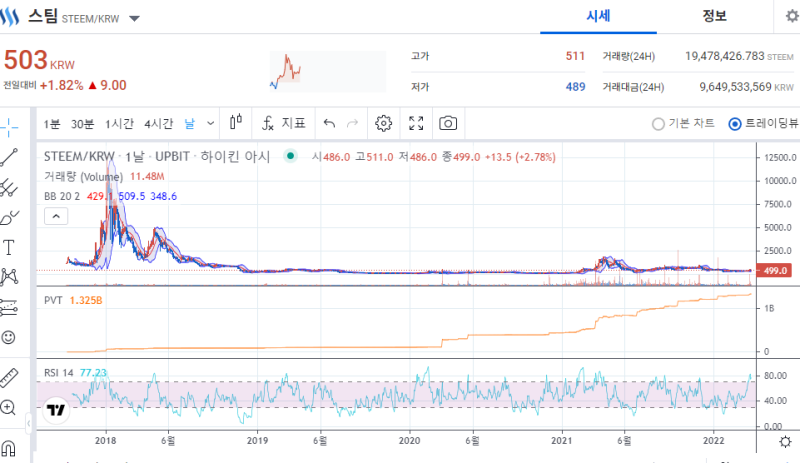The width and height of the screenshot is (800, 463).
Task: Click the 거래량 (Volume) indicator label
Action: tap(83, 177)
